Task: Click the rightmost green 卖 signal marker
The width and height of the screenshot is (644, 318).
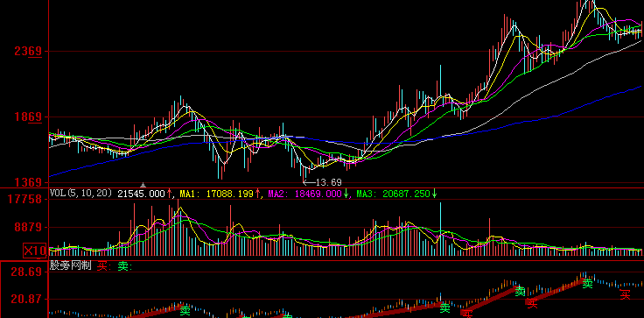Action: pos(588,284)
